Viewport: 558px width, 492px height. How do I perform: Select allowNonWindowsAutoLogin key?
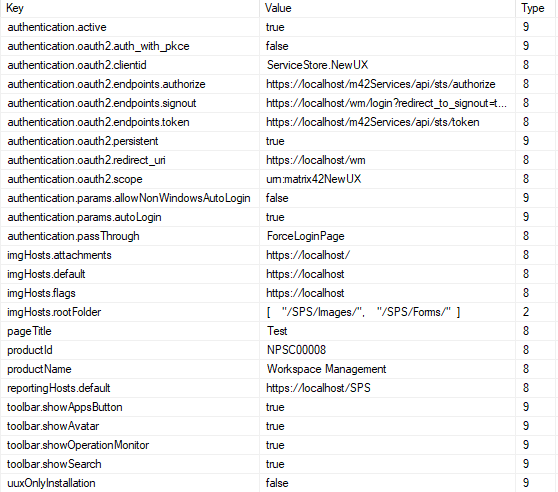click(129, 198)
